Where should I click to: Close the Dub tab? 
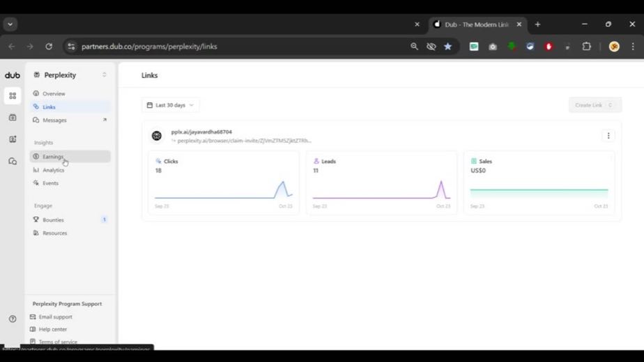point(519,24)
